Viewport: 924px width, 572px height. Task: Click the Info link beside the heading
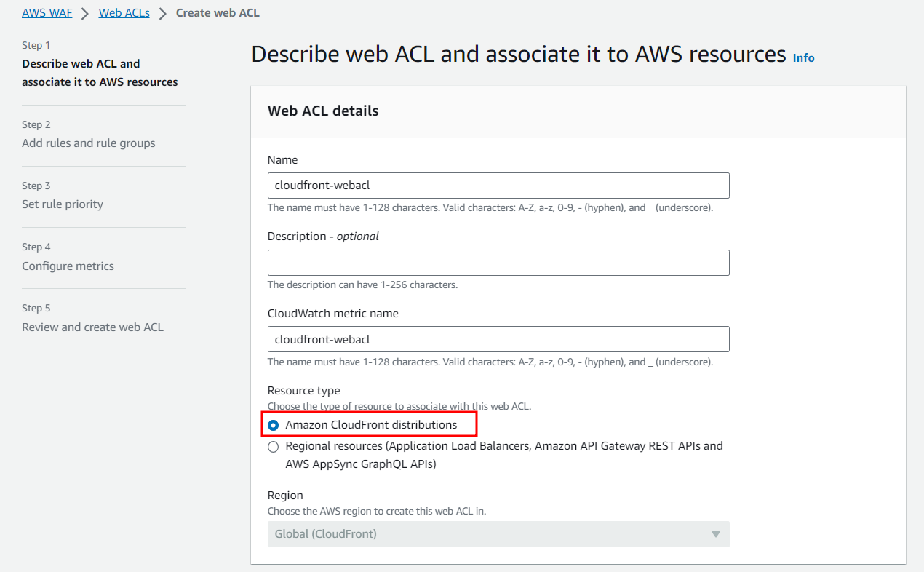click(803, 57)
